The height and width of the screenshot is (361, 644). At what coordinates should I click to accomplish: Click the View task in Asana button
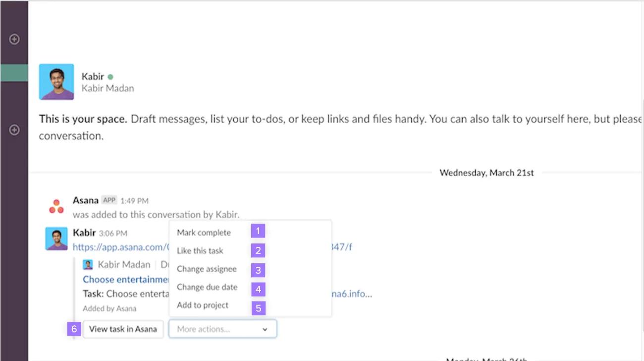click(x=123, y=329)
